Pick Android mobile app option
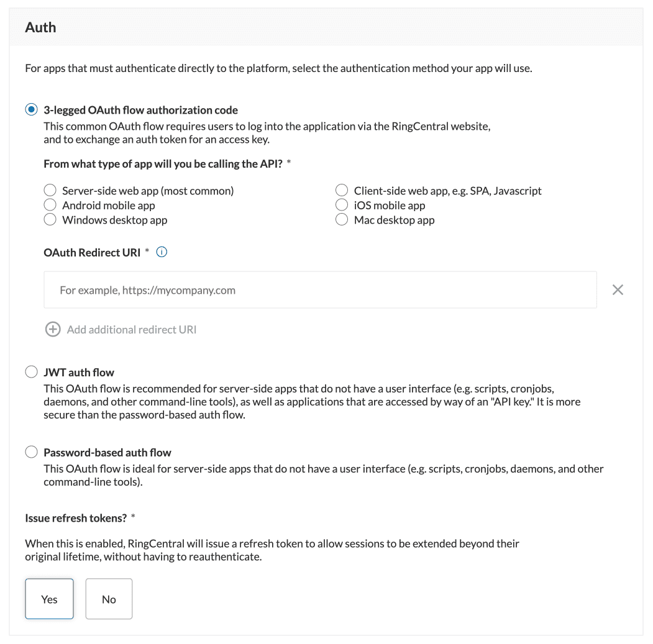 [x=50, y=205]
